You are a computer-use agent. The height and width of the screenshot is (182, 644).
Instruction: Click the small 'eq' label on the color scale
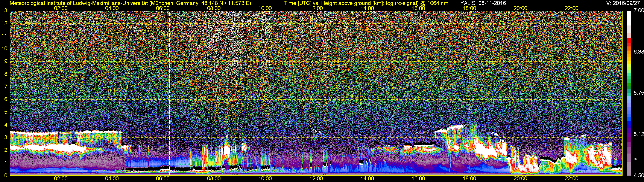[636, 159]
